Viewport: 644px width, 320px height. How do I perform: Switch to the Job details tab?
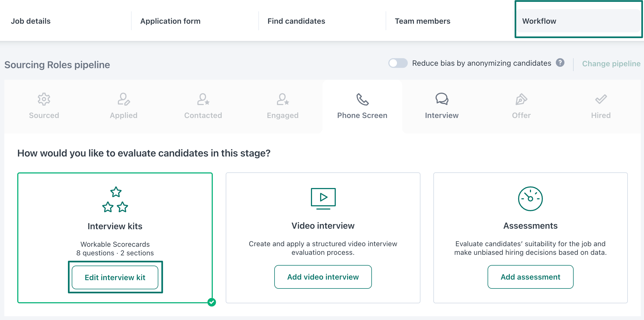point(31,21)
